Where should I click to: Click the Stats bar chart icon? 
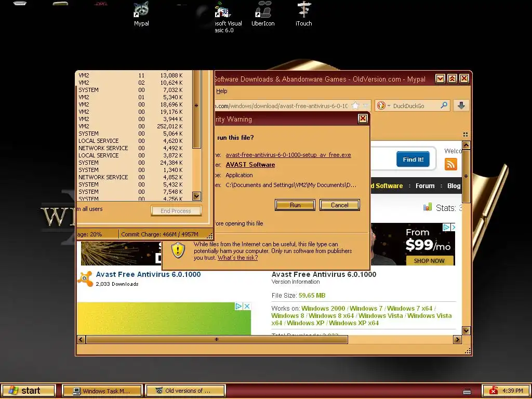[x=428, y=207]
